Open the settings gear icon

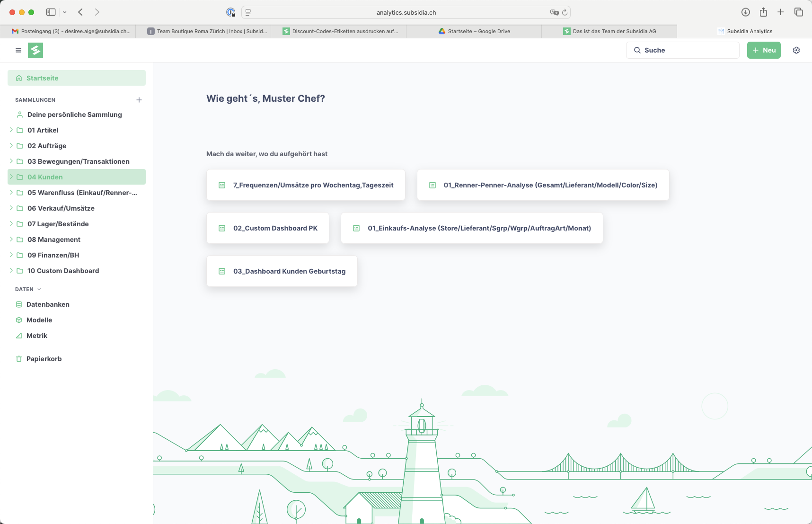tap(796, 50)
